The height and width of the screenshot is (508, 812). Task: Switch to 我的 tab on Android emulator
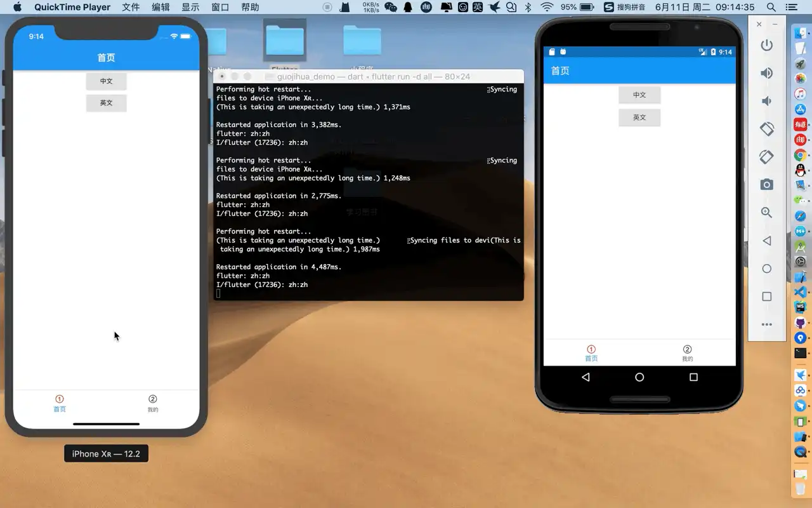[687, 354]
